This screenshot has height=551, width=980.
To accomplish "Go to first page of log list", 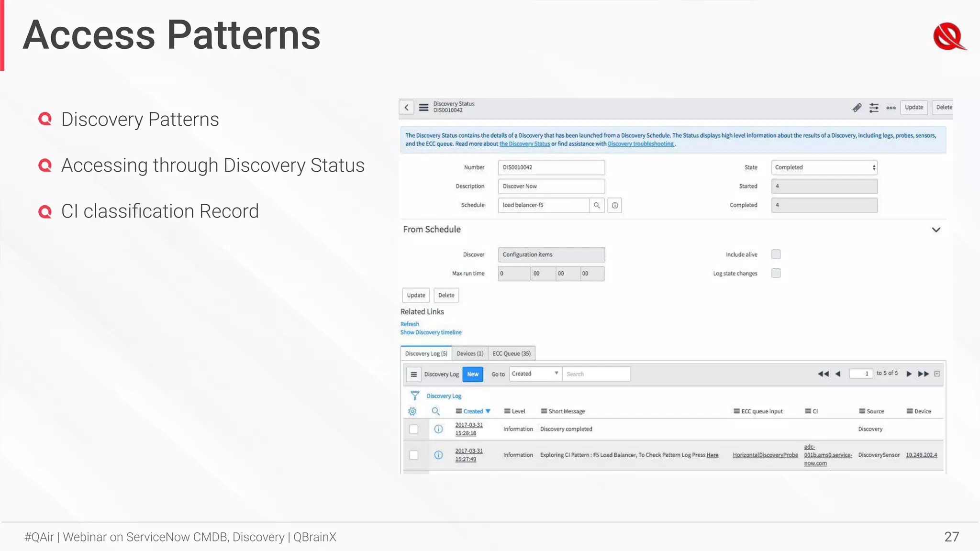I will pyautogui.click(x=823, y=374).
